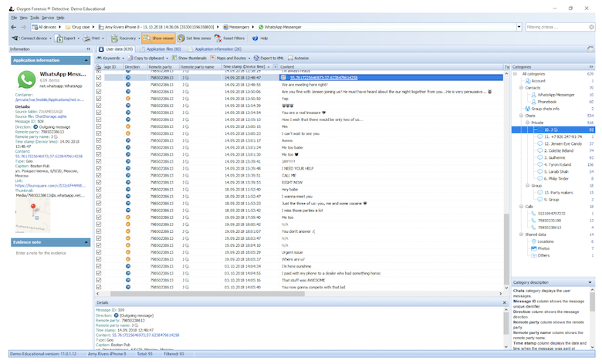Open the File menu
The width and height of the screenshot is (602, 364).
point(14,18)
